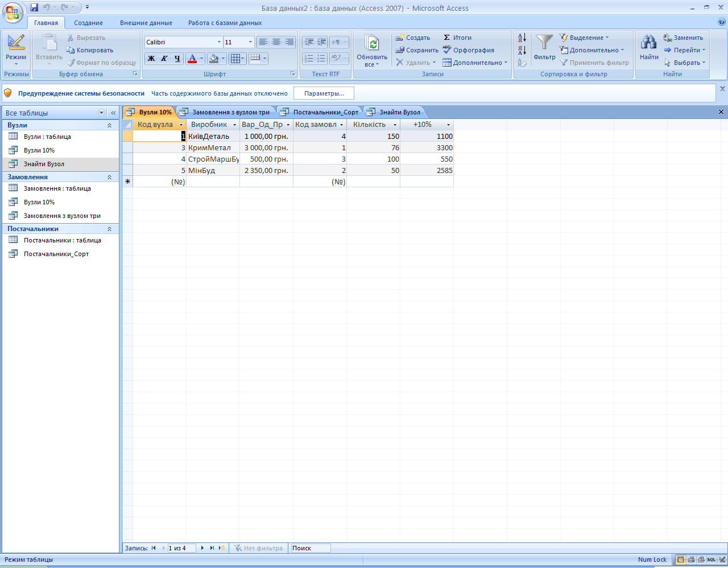Click Параметры... security button
This screenshot has width=728, height=568.
click(324, 93)
